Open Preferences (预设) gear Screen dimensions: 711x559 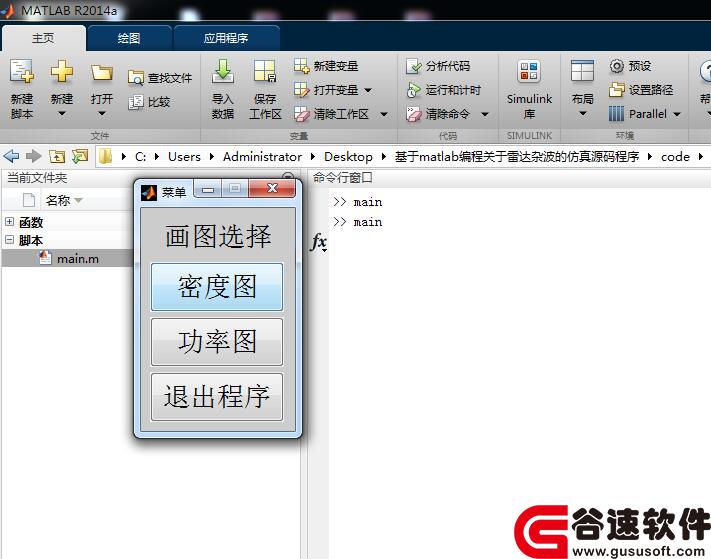click(630, 66)
